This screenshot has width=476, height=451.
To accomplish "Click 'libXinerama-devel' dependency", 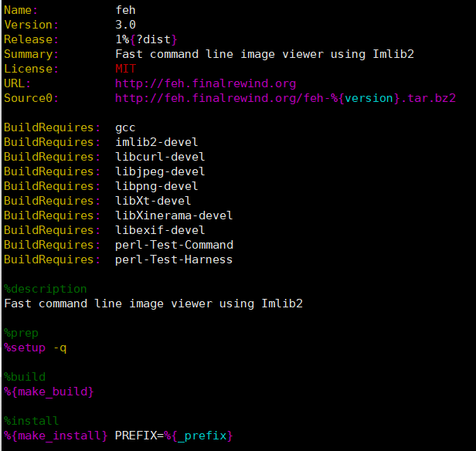I will point(174,215).
